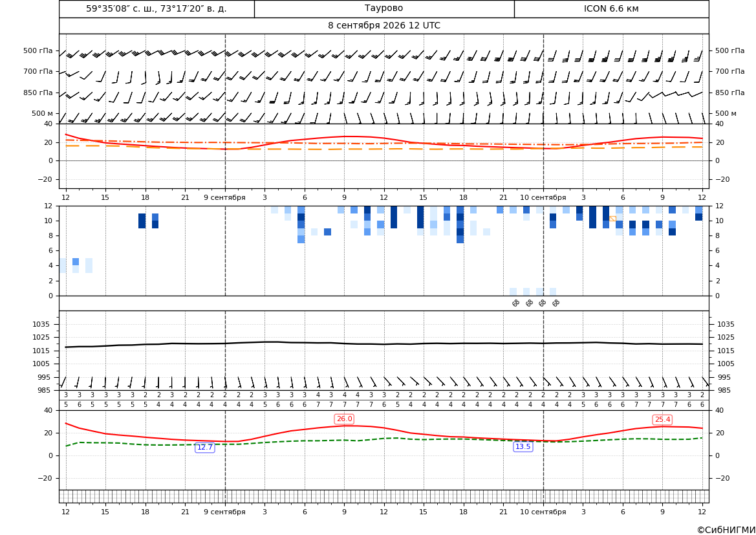Image resolution: width=756 pixels, height=535 pixels.
Task: Click 10 сентября on the bottom time axis
Action: [543, 512]
